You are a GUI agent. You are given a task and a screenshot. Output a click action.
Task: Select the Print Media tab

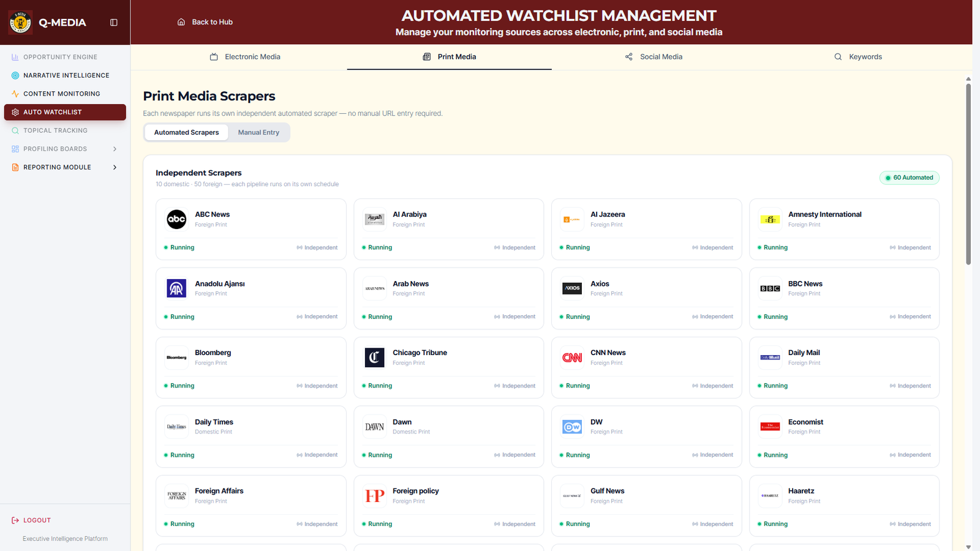click(x=450, y=57)
